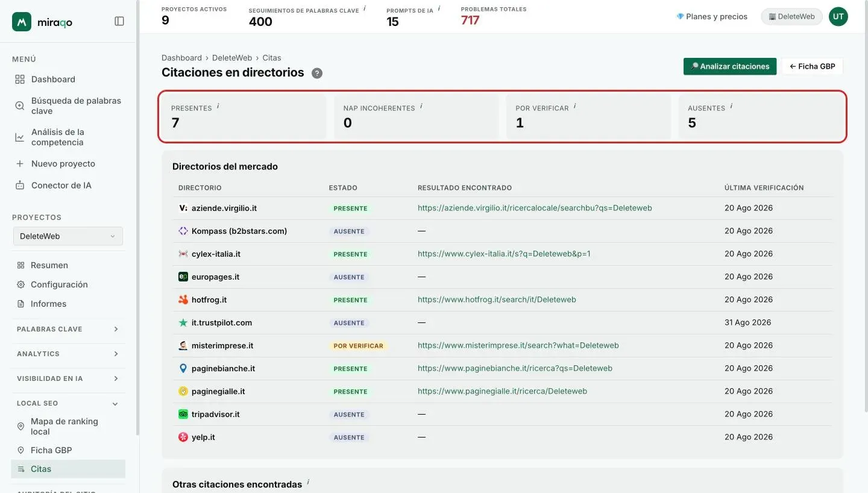Click the yelp.it favicon

pos(183,437)
